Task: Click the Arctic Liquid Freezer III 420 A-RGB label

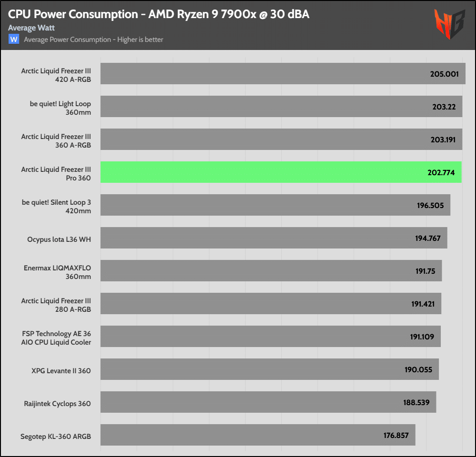Action: point(56,75)
